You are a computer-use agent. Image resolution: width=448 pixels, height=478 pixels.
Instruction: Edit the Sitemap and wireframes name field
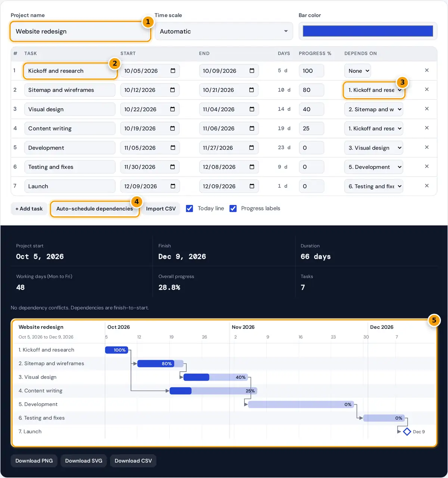coord(70,90)
